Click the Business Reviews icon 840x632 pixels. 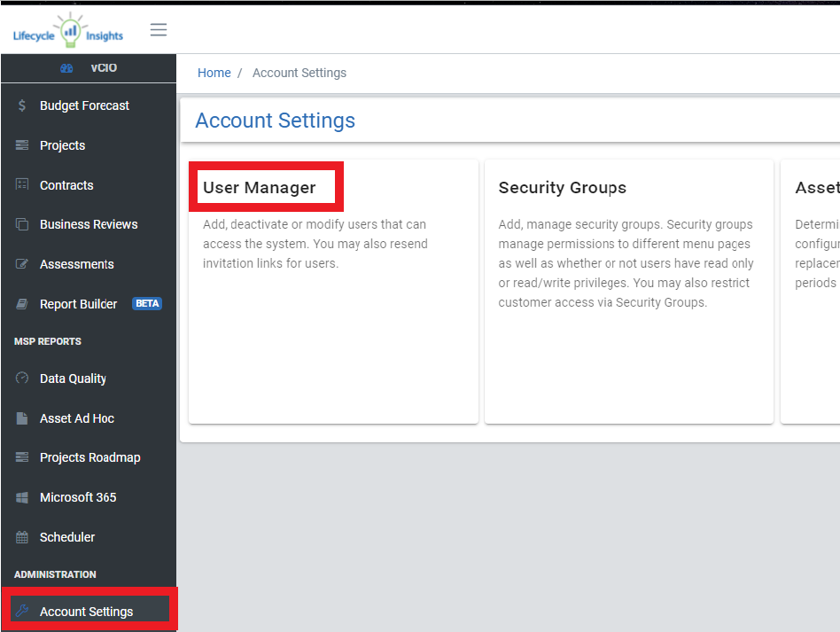[22, 224]
